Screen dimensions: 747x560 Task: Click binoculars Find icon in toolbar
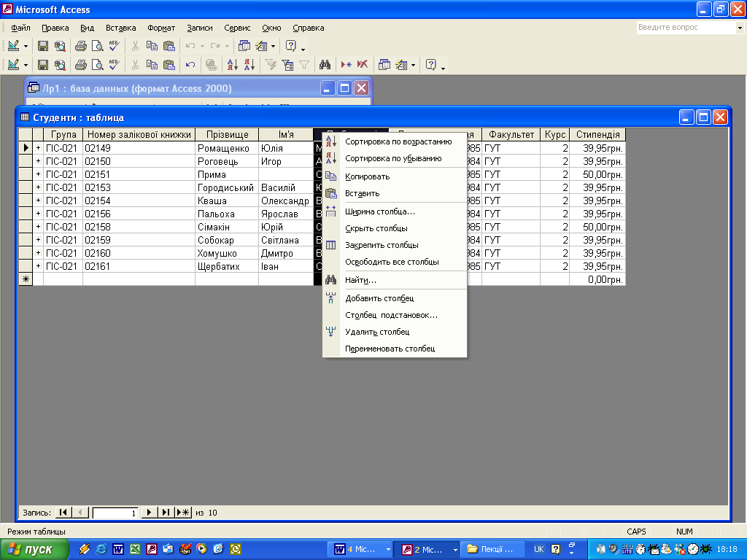[325, 64]
